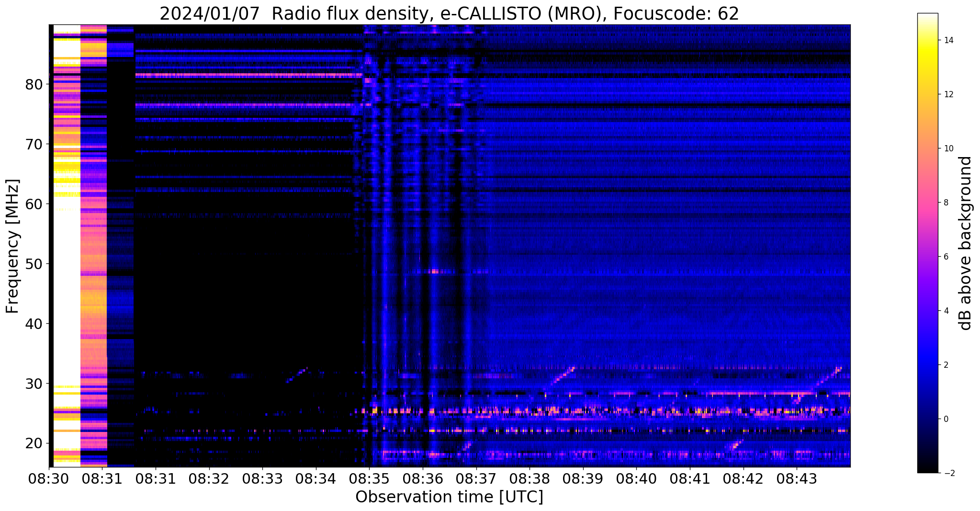
Task: Click the 08:34 time tick label
Action: [316, 478]
